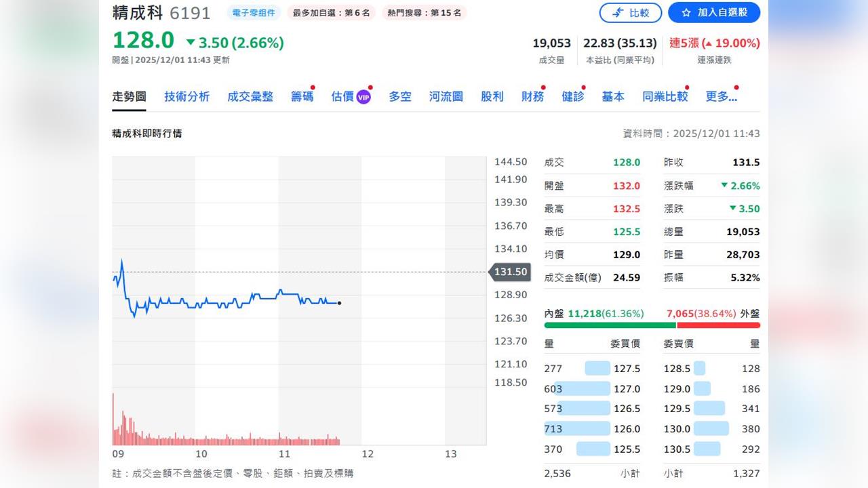
Task: Click the red notification dot on 籌碼 tab
Action: click(313, 87)
